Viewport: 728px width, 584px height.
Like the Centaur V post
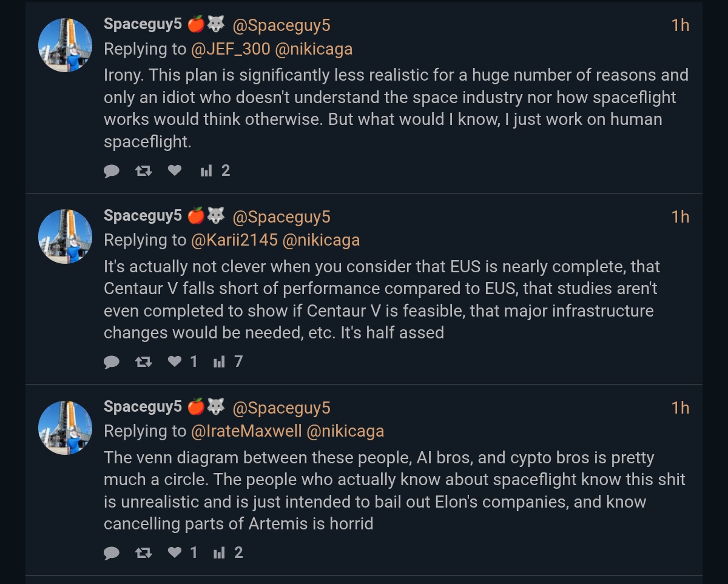click(175, 362)
